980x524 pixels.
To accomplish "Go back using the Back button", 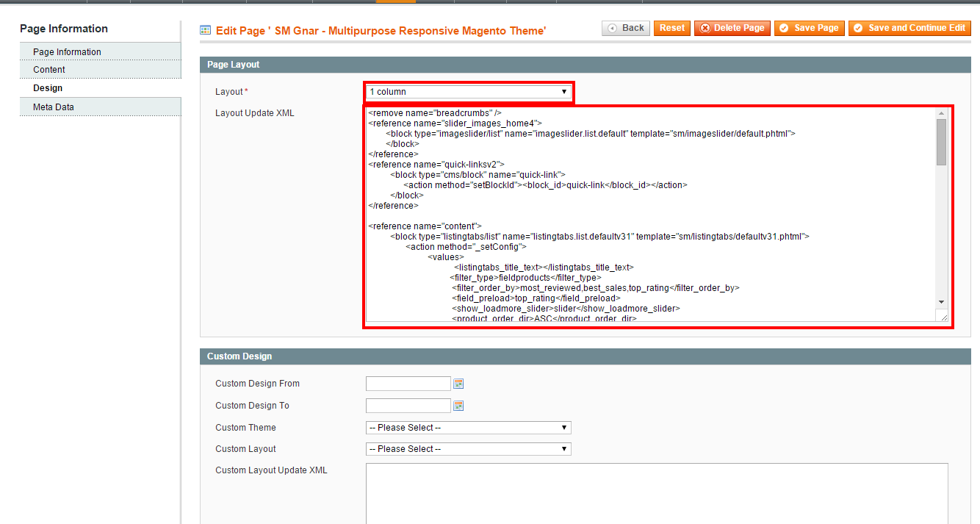I will 626,28.
